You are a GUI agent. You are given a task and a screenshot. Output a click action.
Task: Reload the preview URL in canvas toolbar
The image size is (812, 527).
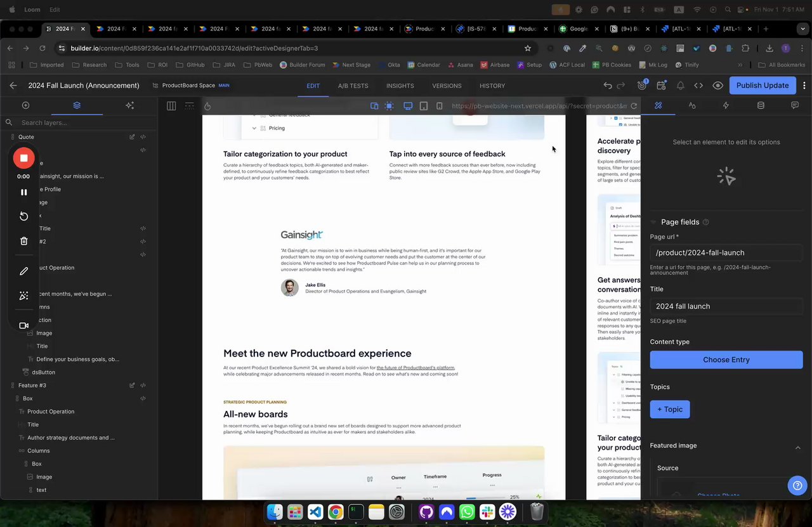point(633,106)
